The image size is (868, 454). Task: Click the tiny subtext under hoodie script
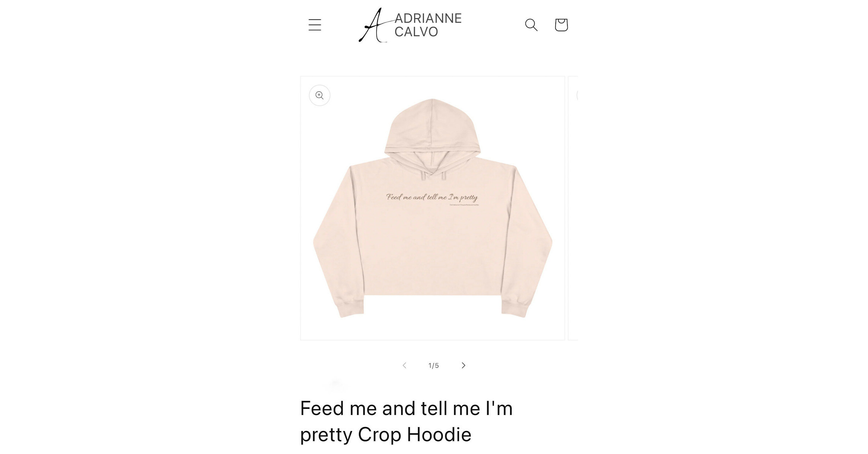pos(464,205)
